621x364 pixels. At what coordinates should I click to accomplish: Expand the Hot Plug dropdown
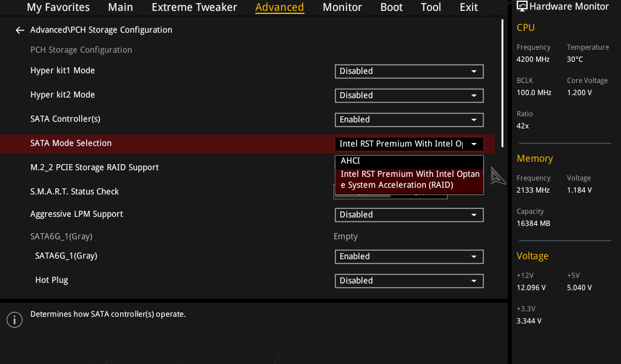click(x=409, y=281)
